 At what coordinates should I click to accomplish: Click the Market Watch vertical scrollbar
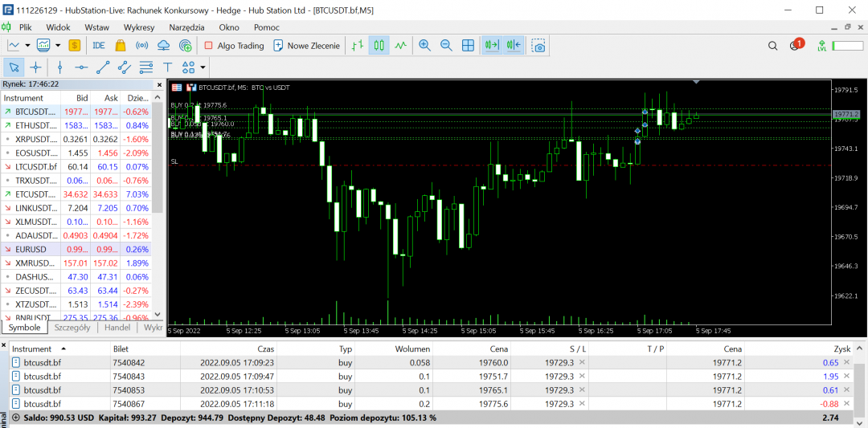(x=158, y=161)
